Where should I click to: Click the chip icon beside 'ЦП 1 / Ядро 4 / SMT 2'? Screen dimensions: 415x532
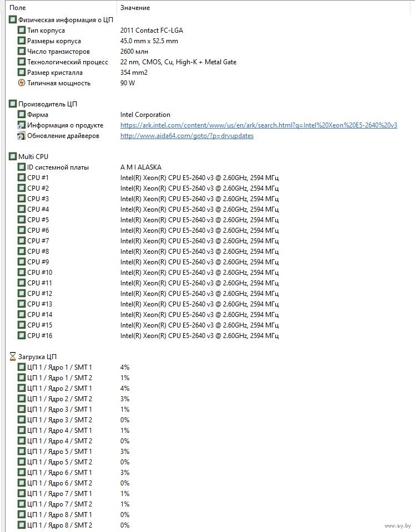coord(22,441)
